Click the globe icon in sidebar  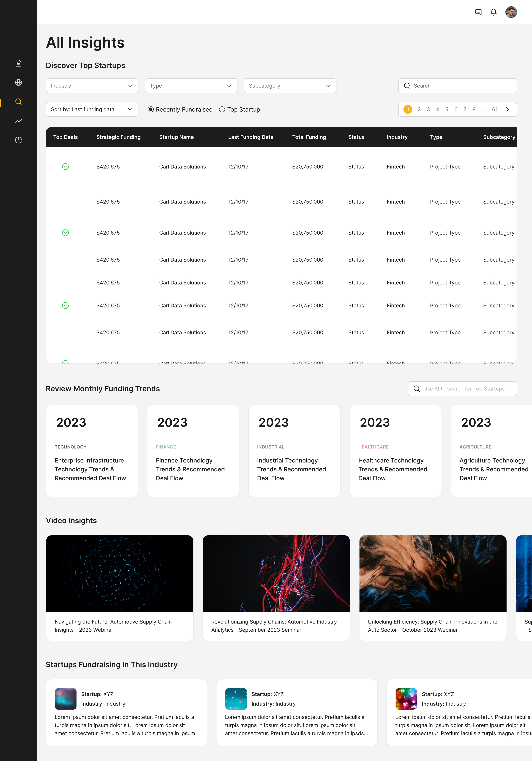tap(19, 82)
